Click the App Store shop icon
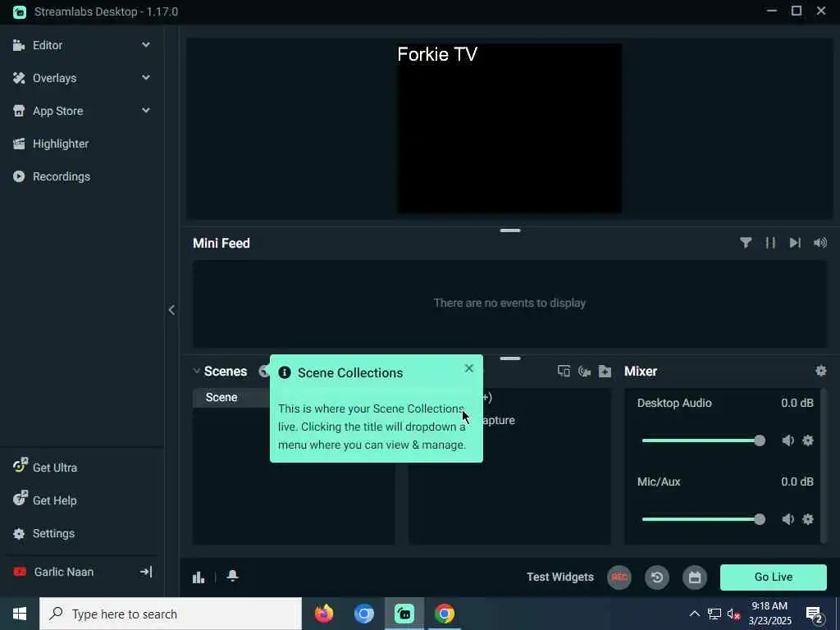The height and width of the screenshot is (630, 840). point(19,111)
